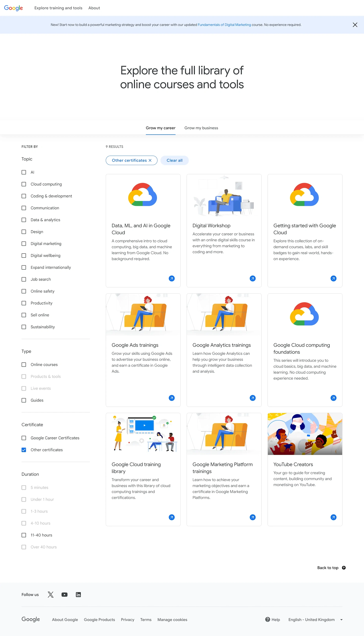Click the Google logo in the header
364x636 pixels.
(x=13, y=8)
